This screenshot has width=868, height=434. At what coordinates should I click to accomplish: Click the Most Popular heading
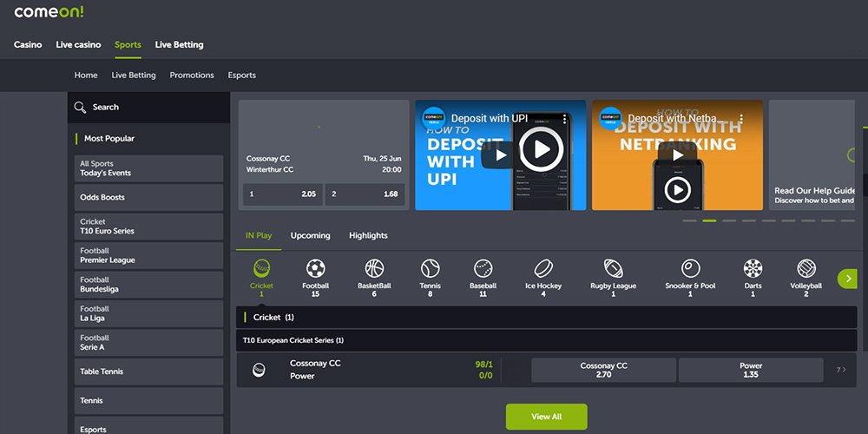[x=109, y=139]
